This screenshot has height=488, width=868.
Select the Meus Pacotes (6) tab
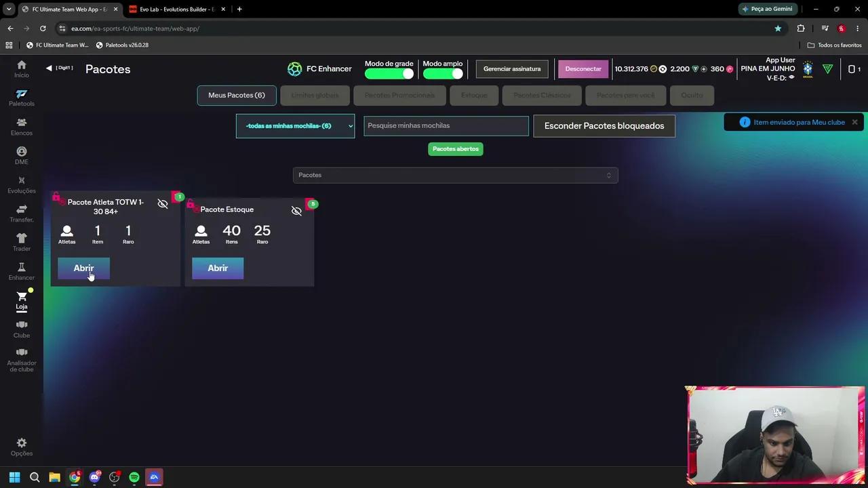pyautogui.click(x=237, y=95)
